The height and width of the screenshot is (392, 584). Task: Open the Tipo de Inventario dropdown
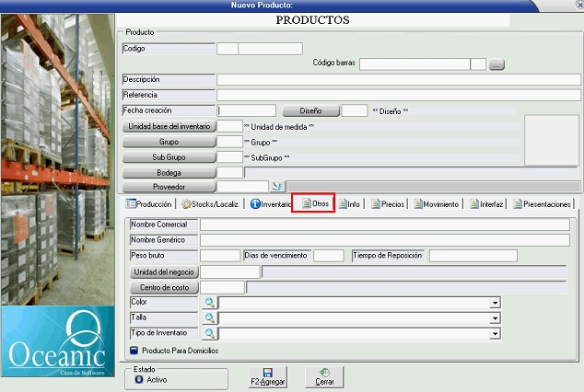click(x=495, y=333)
